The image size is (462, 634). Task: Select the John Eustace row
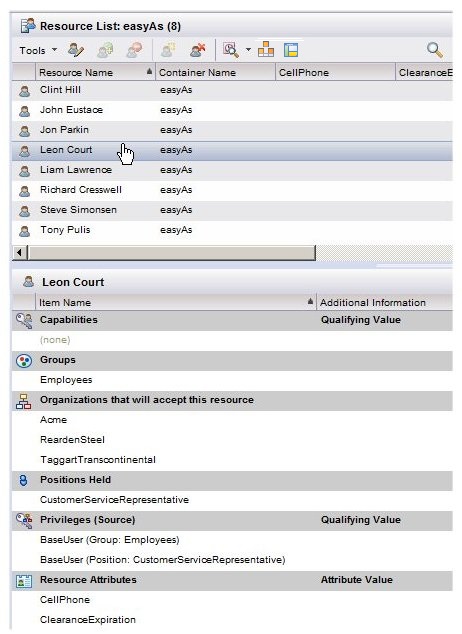[x=232, y=110]
